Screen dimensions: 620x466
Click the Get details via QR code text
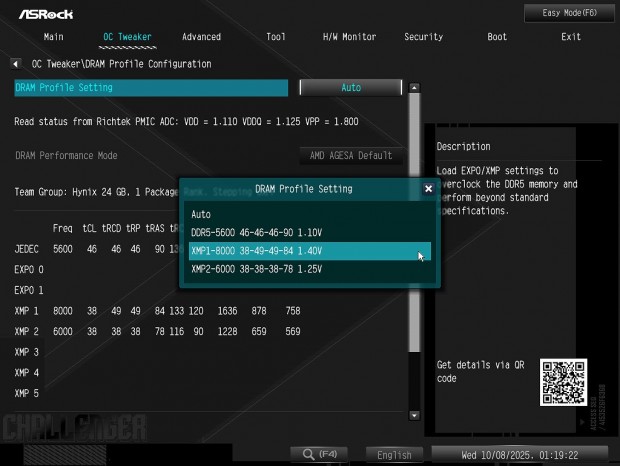coord(480,372)
